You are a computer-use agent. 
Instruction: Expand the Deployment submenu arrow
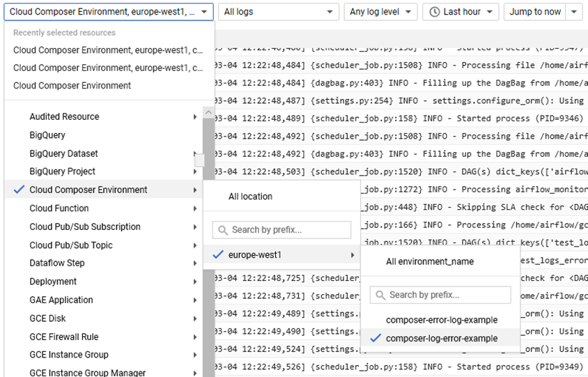coord(195,282)
